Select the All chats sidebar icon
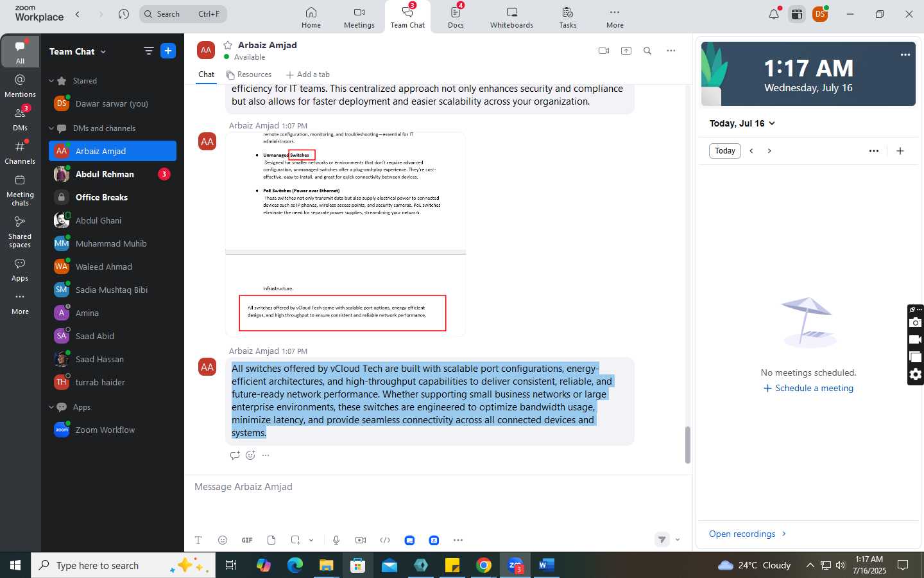Viewport: 924px width, 578px height. (x=20, y=51)
